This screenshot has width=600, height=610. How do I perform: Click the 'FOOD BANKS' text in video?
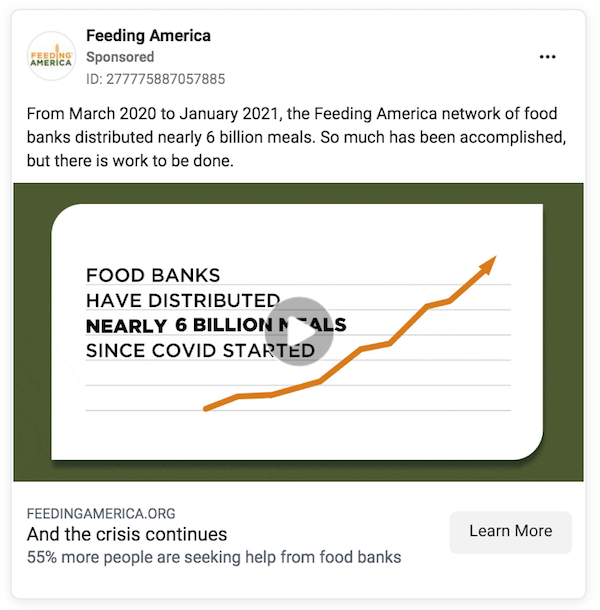pos(153,275)
